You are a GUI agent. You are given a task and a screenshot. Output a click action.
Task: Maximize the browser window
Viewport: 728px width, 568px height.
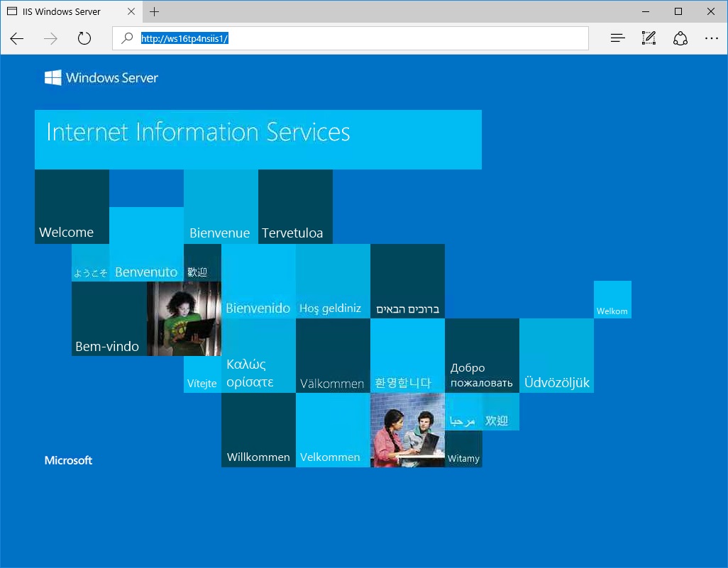(x=678, y=11)
